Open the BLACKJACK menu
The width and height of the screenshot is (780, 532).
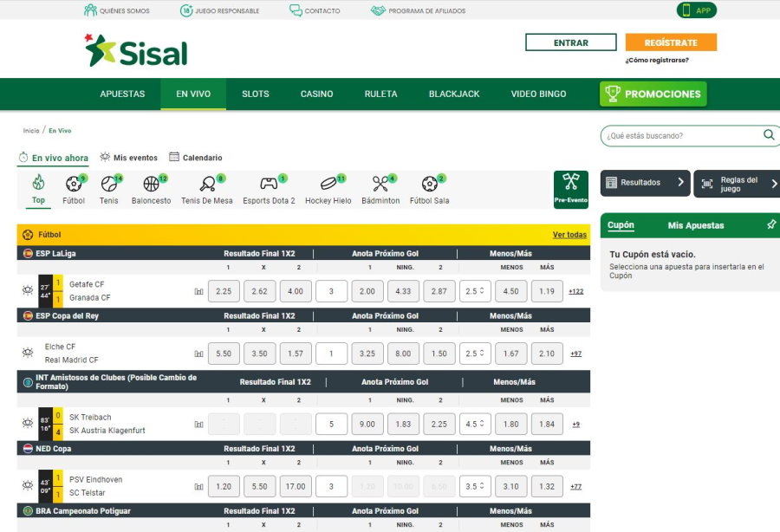454,94
